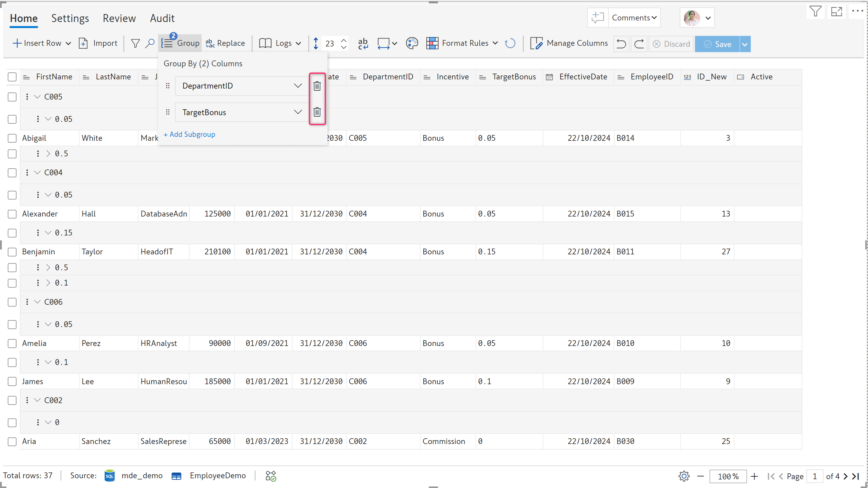Remove the TargetBonus group via trash icon

coord(317,112)
